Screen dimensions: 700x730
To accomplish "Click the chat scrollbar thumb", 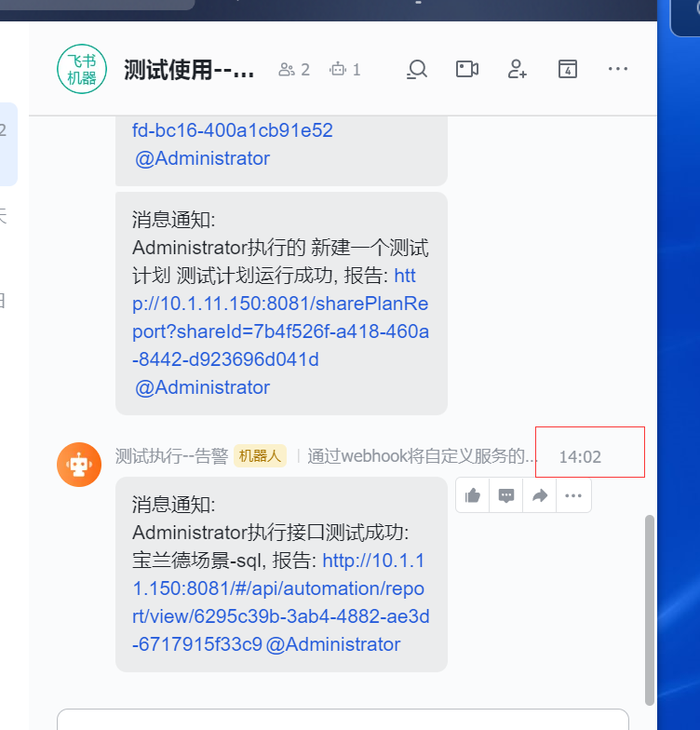I will click(x=650, y=610).
